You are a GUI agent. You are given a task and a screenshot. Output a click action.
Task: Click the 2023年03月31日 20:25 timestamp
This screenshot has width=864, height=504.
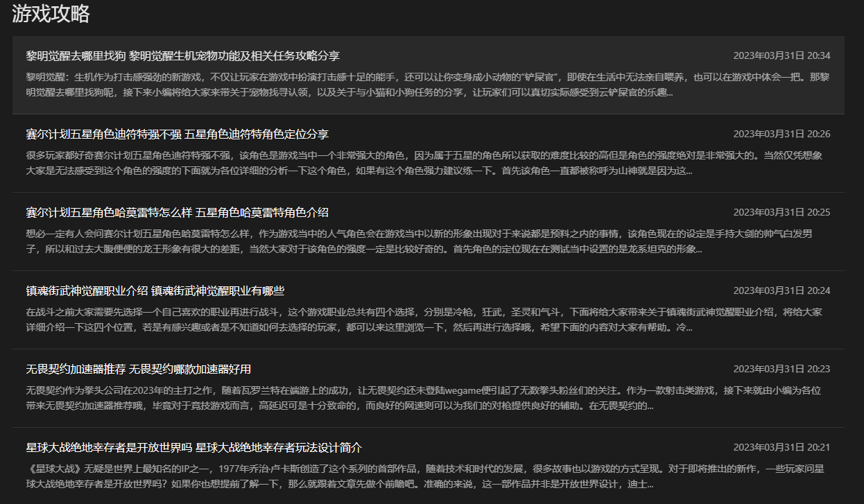781,212
